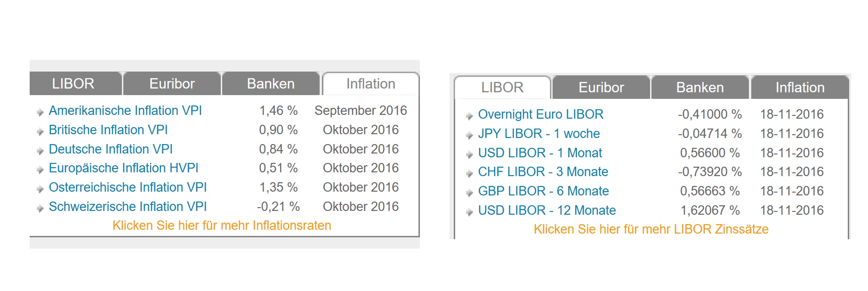Switch to the LIBOR tab on the left table
This screenshot has height=291, width=868.
coord(74,83)
